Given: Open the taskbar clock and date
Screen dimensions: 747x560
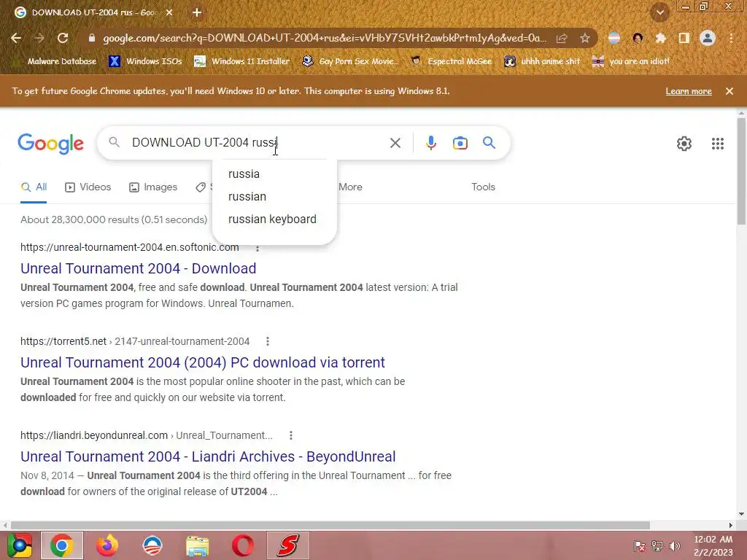Looking at the screenshot, I should pyautogui.click(x=713, y=545).
